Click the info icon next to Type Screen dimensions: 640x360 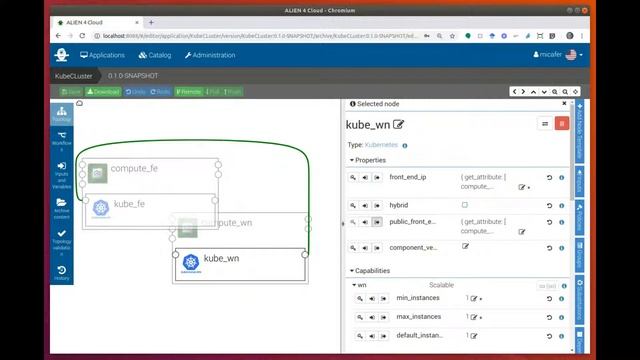[405, 146]
